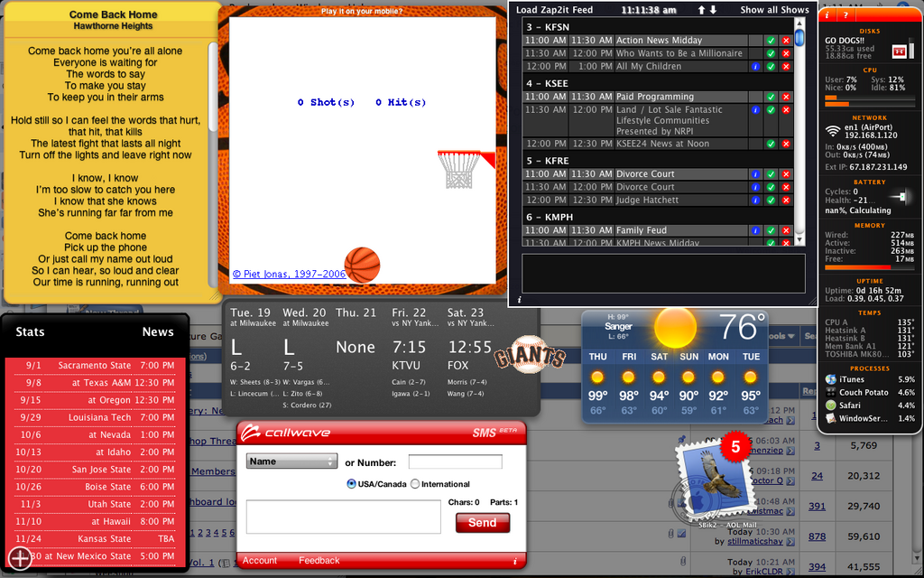Open Feedback in Callwave footer
924x578 pixels.
tap(319, 561)
